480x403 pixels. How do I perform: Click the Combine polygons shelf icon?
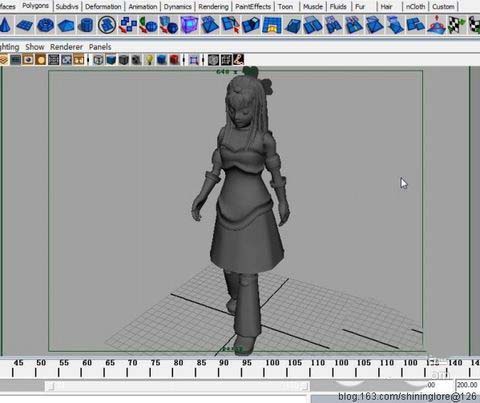click(127, 25)
